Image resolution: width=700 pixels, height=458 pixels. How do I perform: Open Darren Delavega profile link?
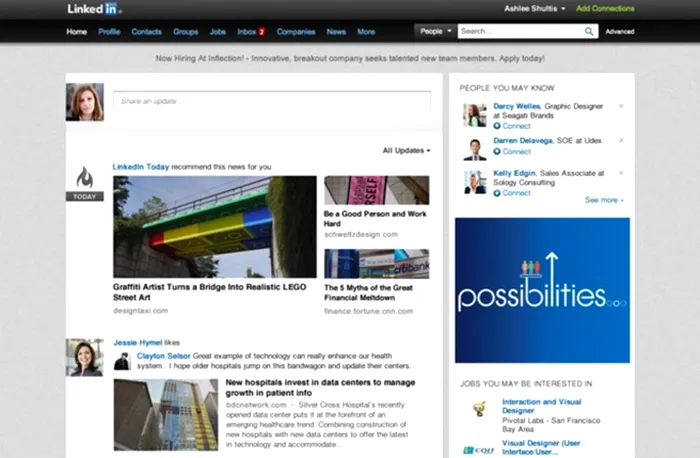coord(523,141)
